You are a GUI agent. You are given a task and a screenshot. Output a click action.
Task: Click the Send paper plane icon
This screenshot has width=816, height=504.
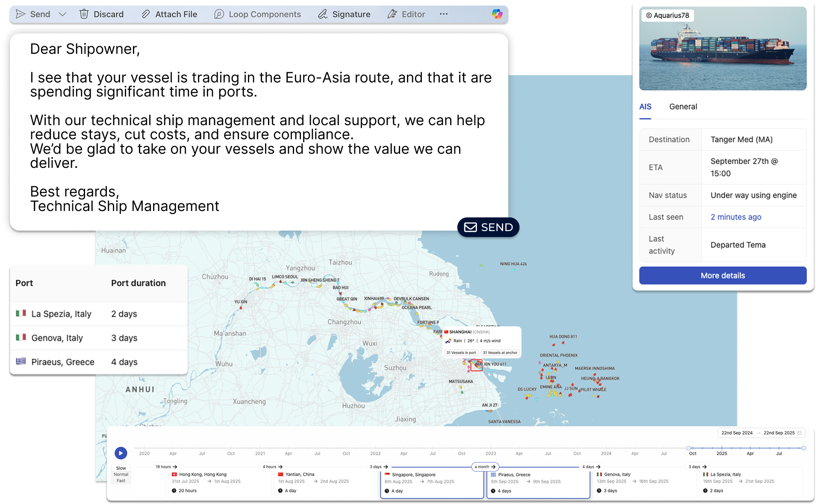click(x=20, y=14)
